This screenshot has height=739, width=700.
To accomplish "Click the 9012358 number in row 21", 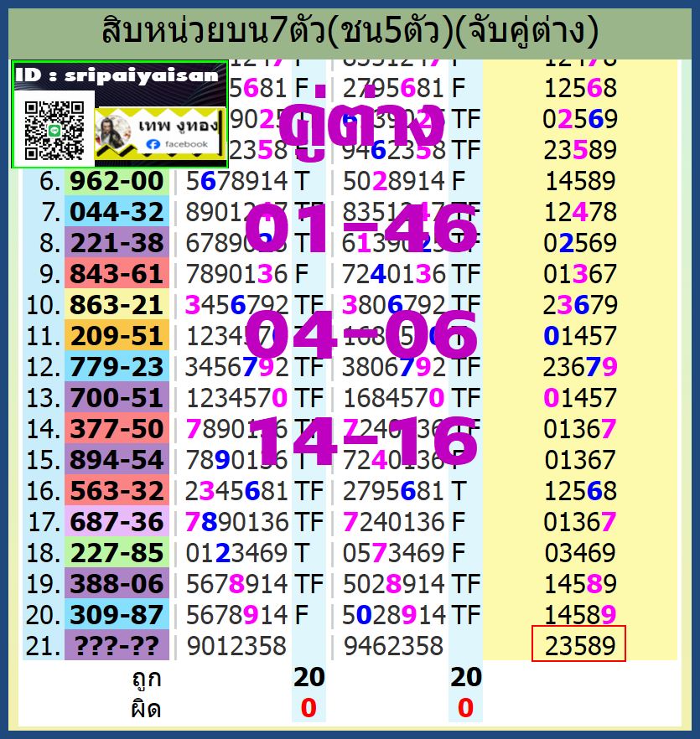I will tap(236, 645).
